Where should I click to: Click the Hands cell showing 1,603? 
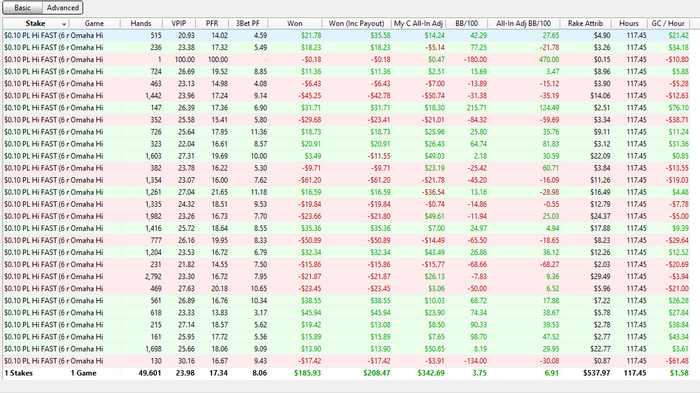[153, 156]
